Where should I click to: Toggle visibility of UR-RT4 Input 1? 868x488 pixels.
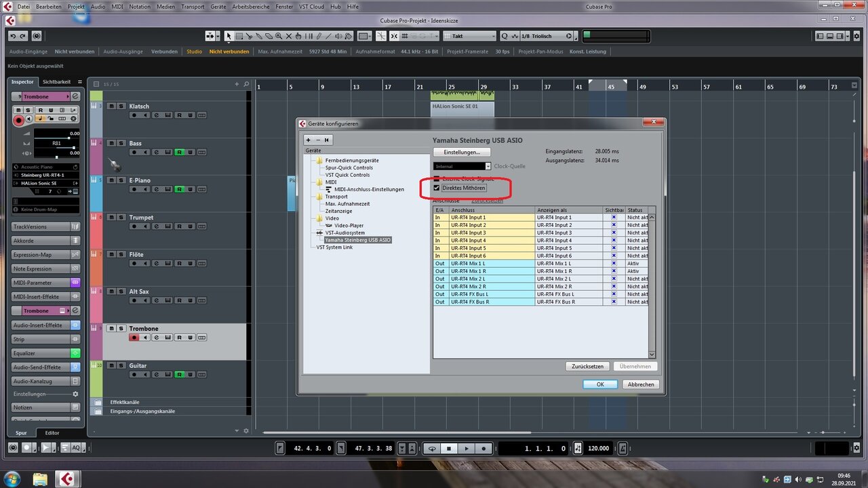click(614, 218)
